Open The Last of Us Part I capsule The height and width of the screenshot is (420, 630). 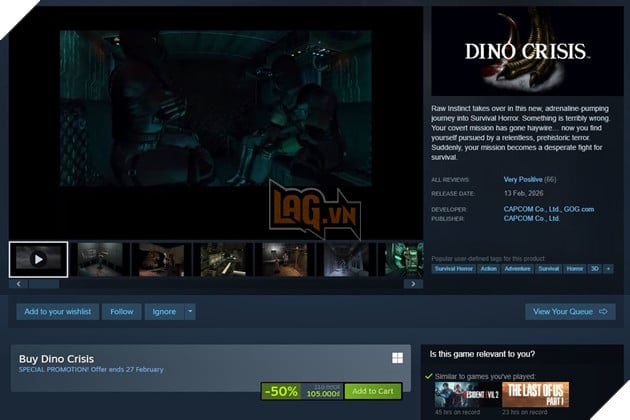coord(536,395)
